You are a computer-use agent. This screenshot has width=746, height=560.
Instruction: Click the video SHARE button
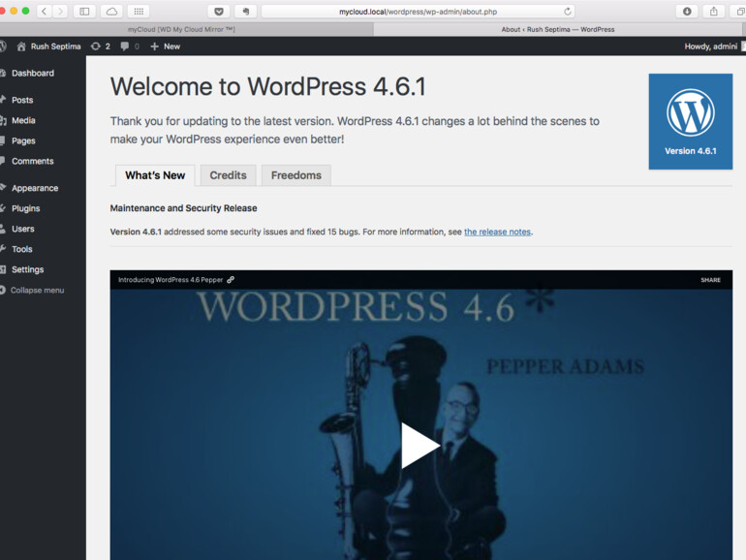pyautogui.click(x=710, y=280)
